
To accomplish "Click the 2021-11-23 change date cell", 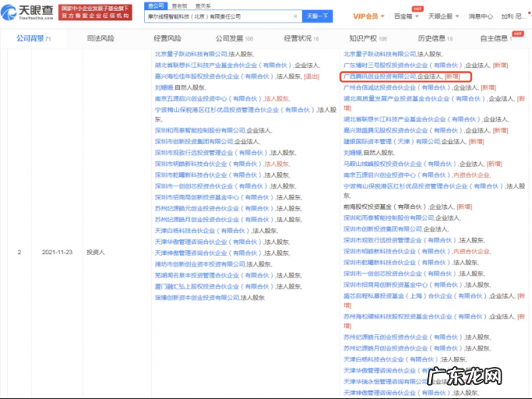I will coord(57,252).
